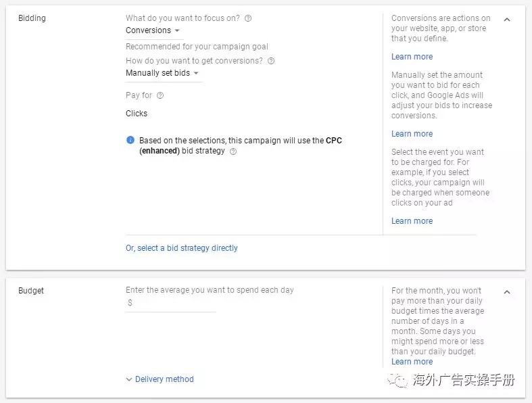The width and height of the screenshot is (532, 403).
Task: Click help icon next to 'How do you want to get conversions?'
Action: [x=271, y=61]
